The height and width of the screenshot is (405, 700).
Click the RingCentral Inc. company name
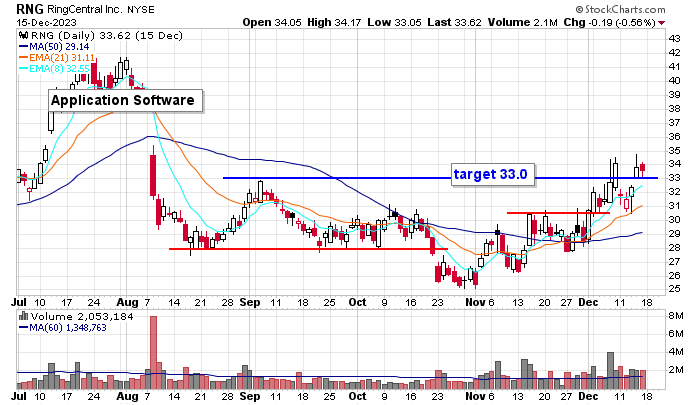point(84,9)
